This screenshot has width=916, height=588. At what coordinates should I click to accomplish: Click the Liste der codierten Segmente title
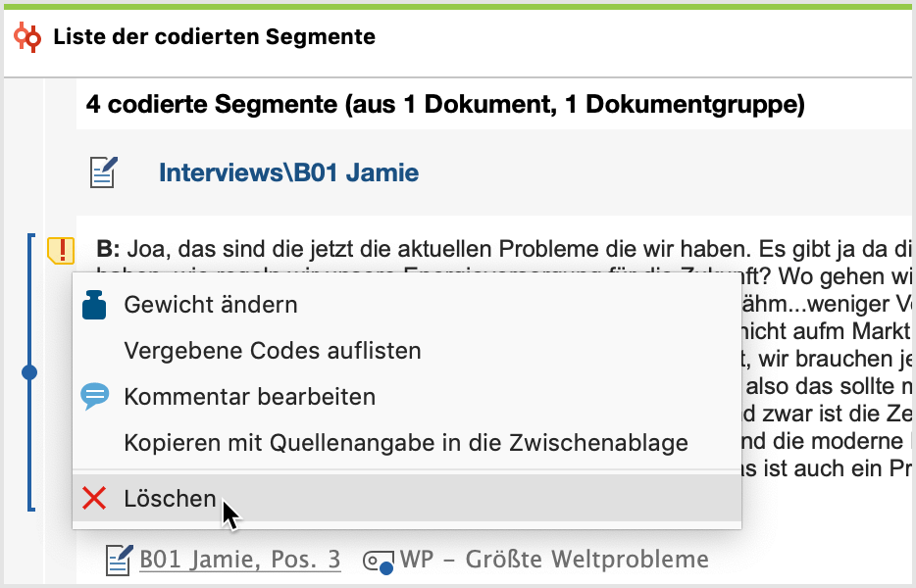point(215,37)
